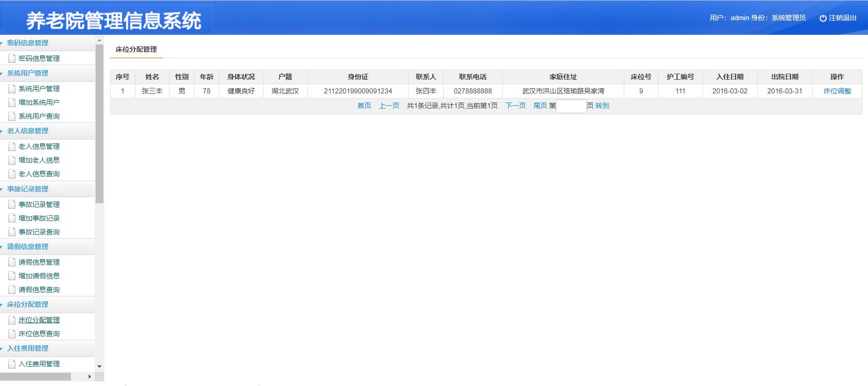Go to 下一页 next page link
Screen dimensions: 868x386
(x=515, y=106)
